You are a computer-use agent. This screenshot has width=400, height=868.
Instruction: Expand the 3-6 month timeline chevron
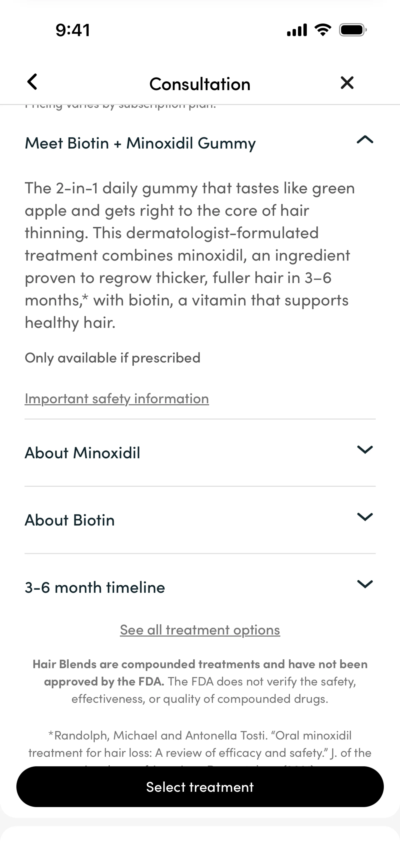[365, 584]
